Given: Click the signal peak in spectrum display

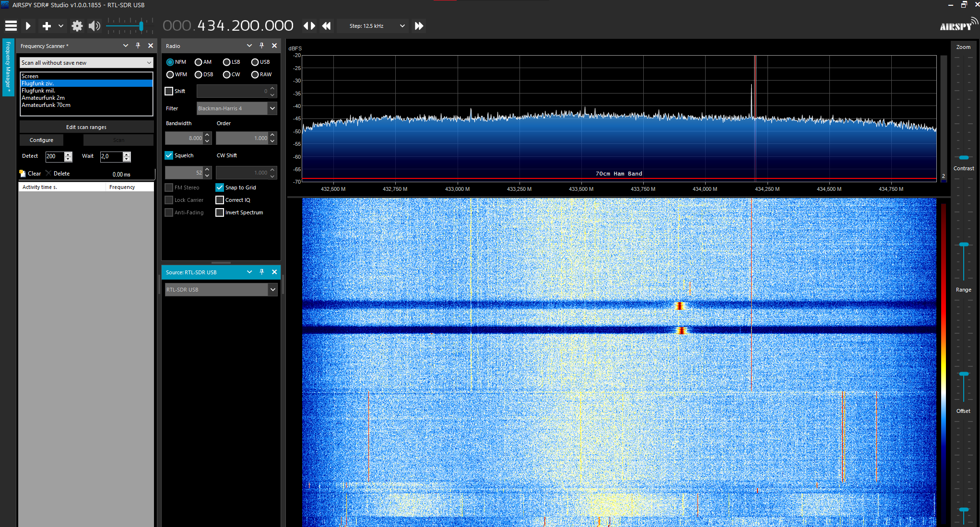Looking at the screenshot, I should tap(752, 100).
